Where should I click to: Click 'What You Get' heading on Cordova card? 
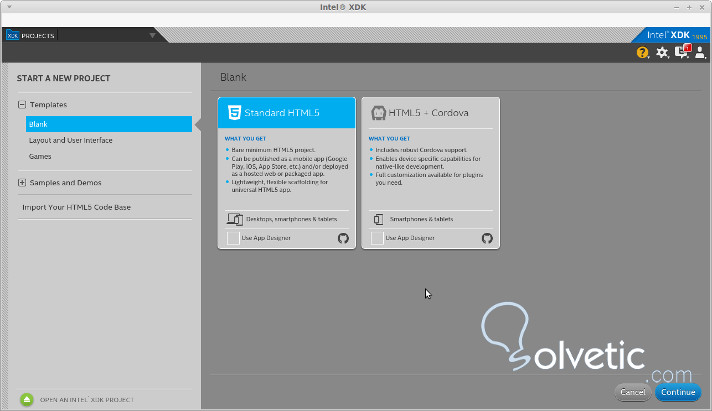389,139
